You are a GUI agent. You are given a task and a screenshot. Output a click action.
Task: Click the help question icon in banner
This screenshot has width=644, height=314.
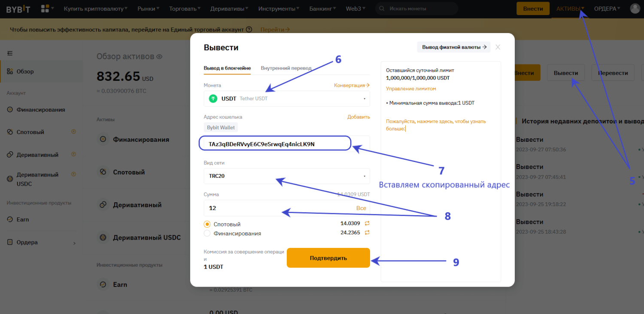pyautogui.click(x=249, y=30)
